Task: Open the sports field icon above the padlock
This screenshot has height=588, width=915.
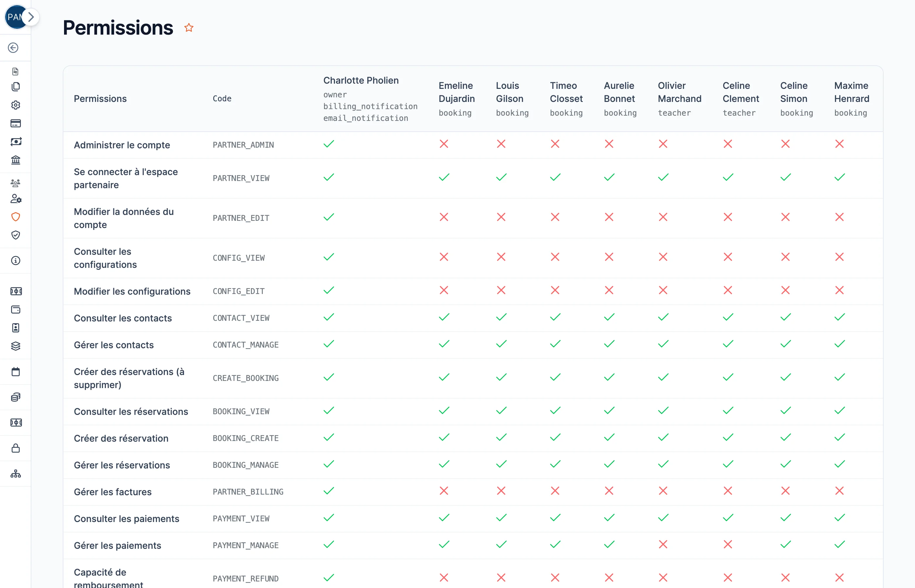Action: [16, 423]
